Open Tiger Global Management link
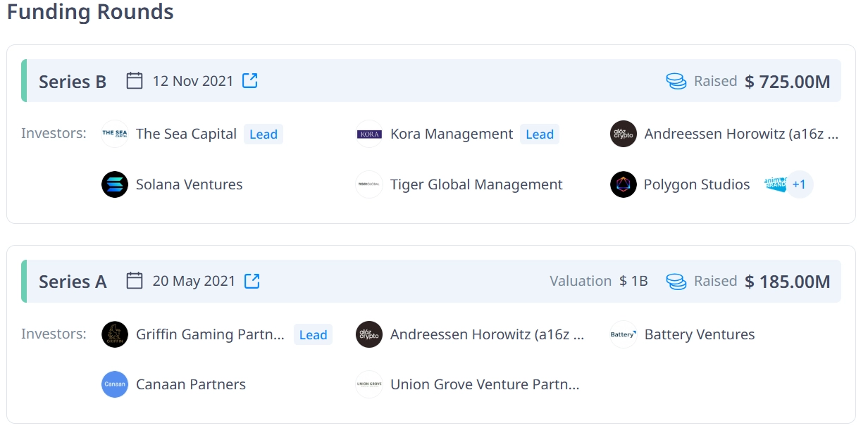 pyautogui.click(x=476, y=184)
